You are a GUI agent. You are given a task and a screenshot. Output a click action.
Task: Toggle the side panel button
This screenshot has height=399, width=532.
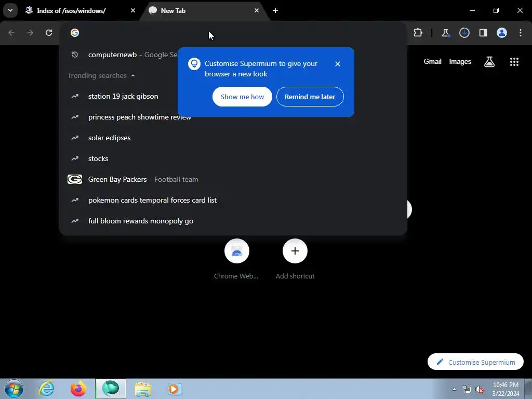point(483,33)
